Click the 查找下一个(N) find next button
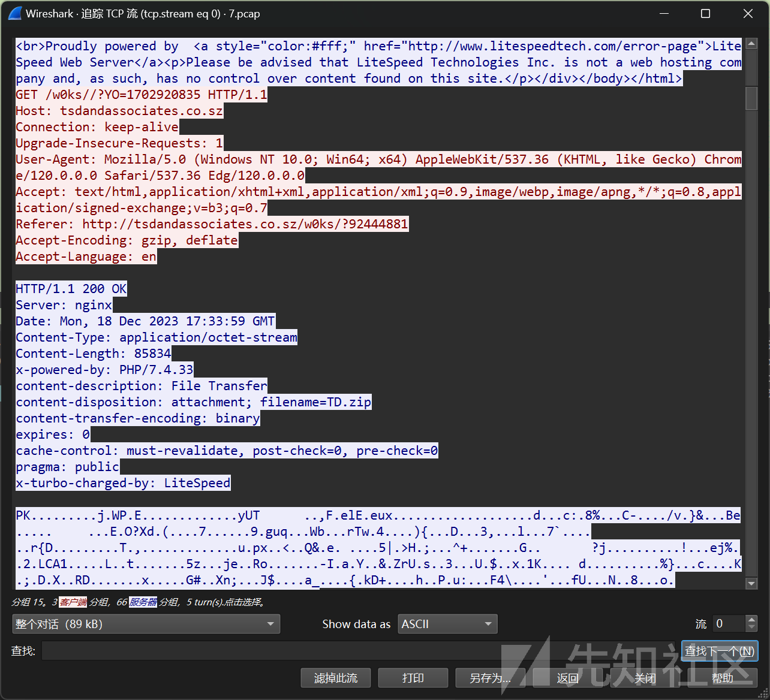Screen dimensions: 770x700 pyautogui.click(x=720, y=651)
